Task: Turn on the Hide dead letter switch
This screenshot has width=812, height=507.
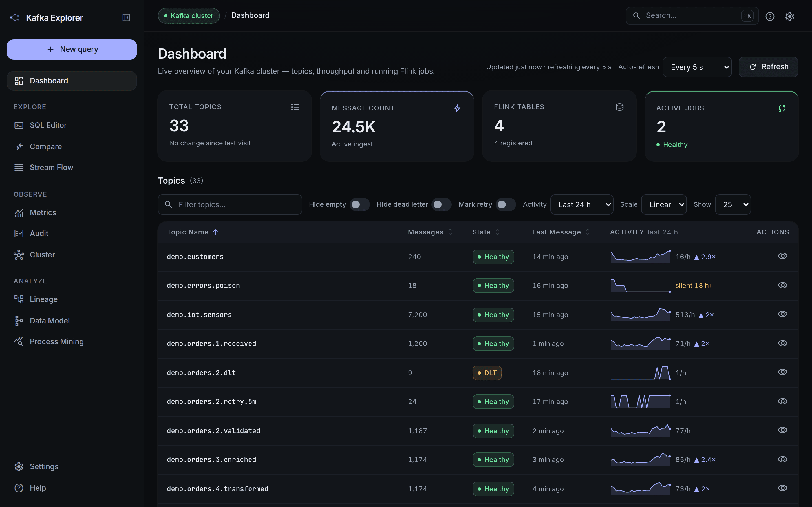Action: 441,204
